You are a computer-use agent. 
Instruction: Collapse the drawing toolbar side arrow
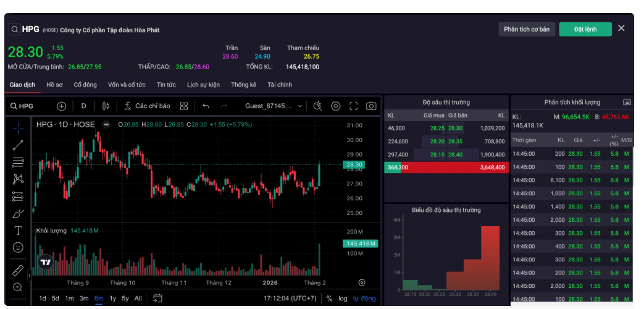click(29, 275)
